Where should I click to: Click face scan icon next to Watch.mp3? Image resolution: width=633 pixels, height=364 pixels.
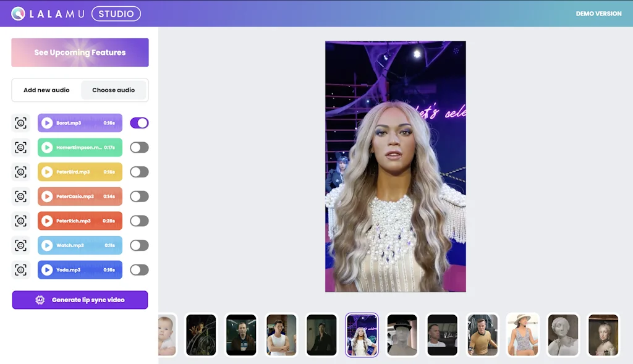click(21, 245)
